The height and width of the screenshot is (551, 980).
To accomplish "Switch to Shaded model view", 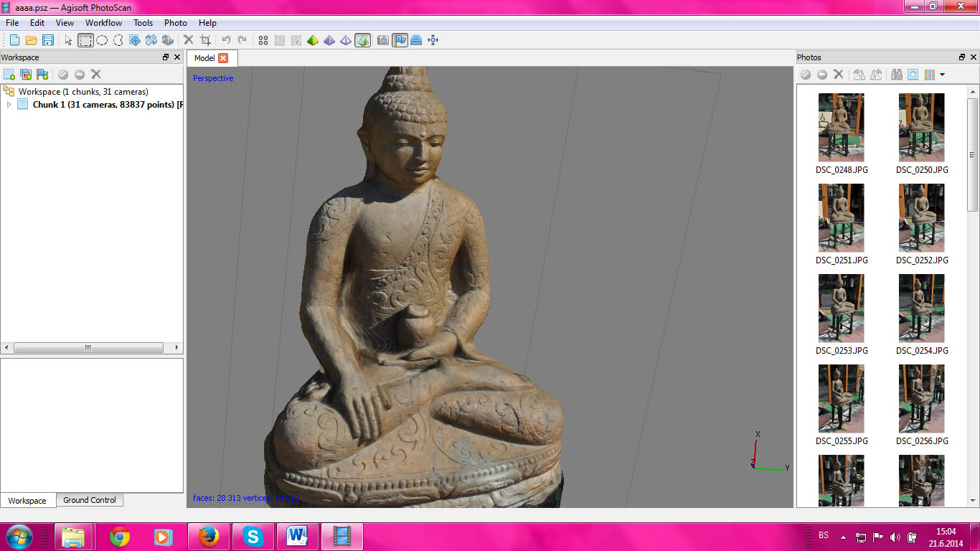I will (x=313, y=40).
